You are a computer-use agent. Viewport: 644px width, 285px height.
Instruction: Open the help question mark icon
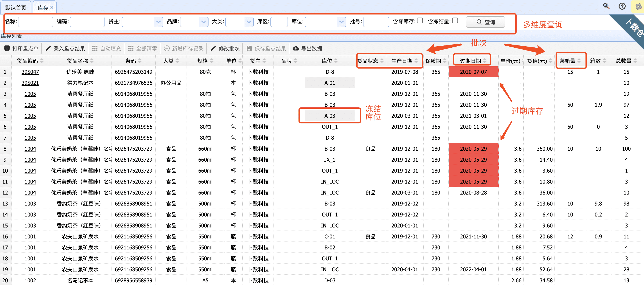pos(622,6)
